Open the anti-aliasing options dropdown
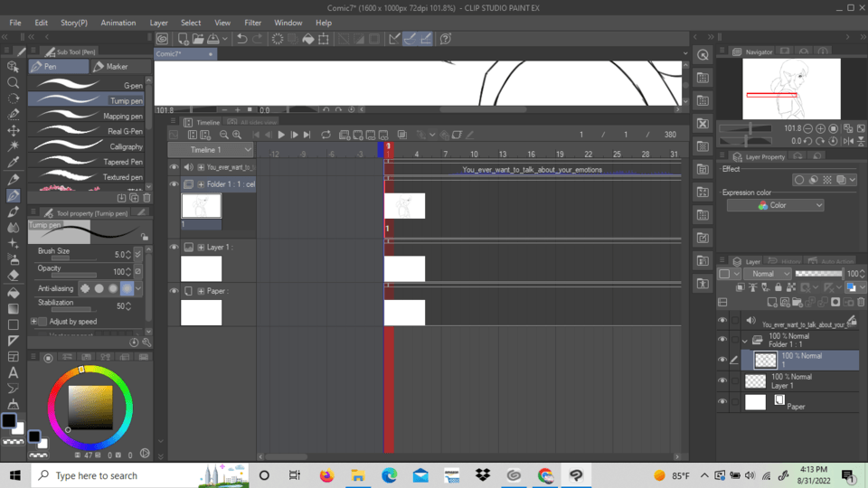This screenshot has height=488, width=868. pyautogui.click(x=138, y=288)
